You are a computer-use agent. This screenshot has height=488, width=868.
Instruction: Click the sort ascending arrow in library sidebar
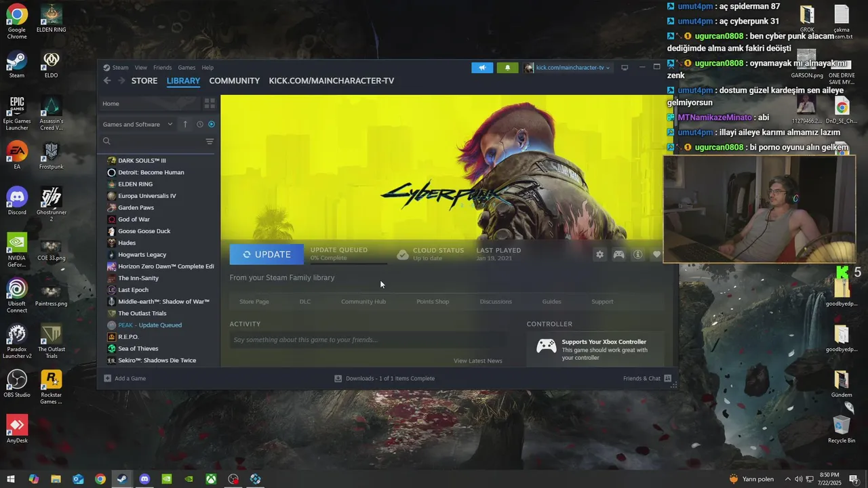185,124
